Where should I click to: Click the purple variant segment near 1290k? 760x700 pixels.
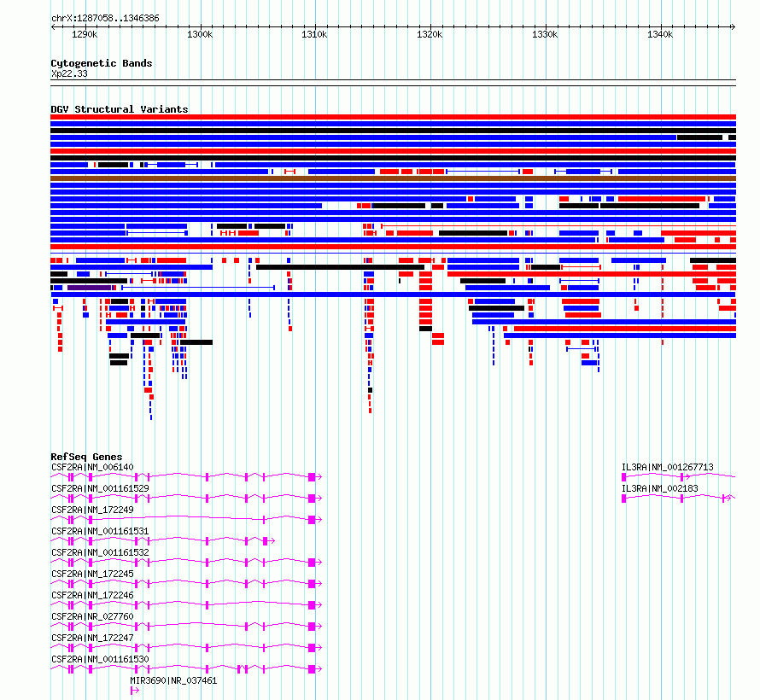[89, 288]
